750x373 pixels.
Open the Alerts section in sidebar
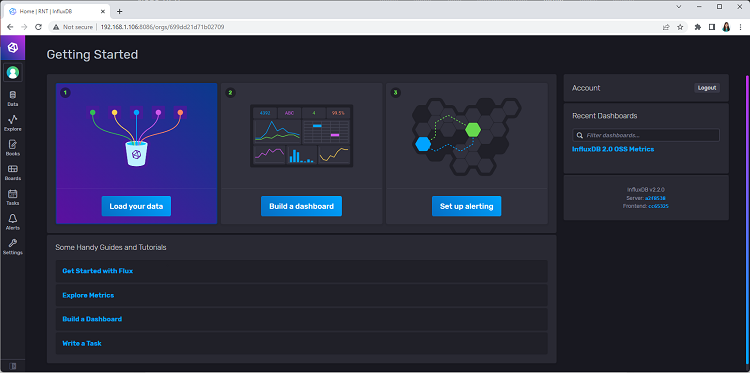tap(13, 222)
